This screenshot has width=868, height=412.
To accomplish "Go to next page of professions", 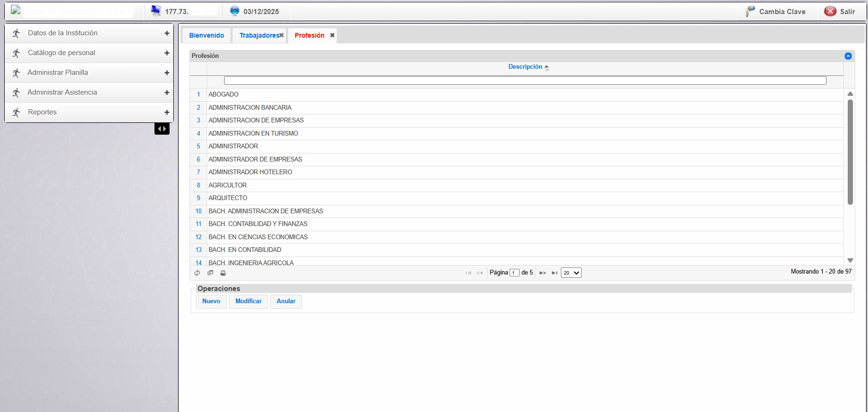I will [x=543, y=273].
